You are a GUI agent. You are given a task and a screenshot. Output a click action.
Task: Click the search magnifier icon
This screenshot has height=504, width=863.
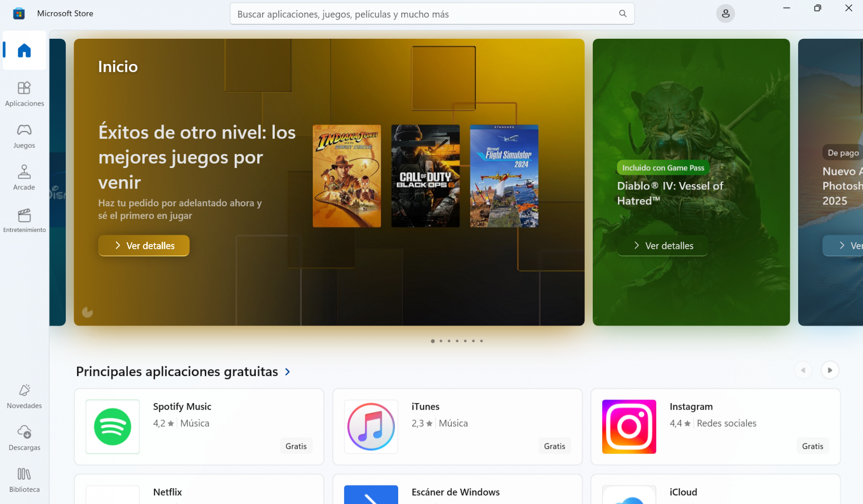622,14
